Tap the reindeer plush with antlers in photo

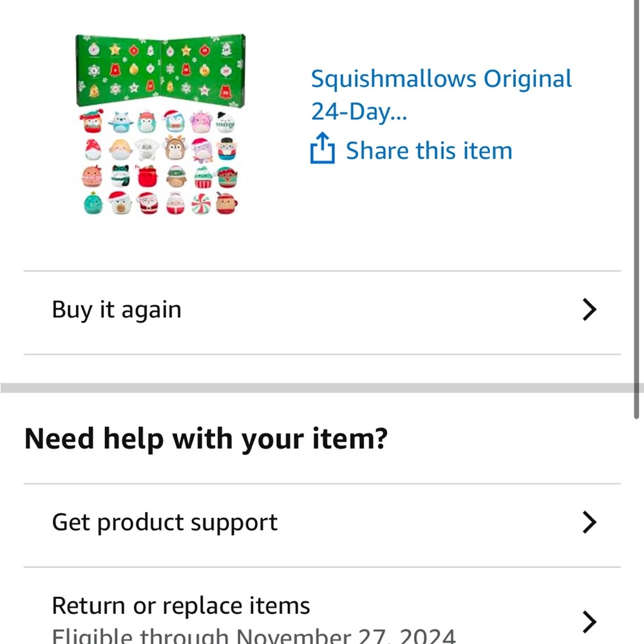coord(175,148)
